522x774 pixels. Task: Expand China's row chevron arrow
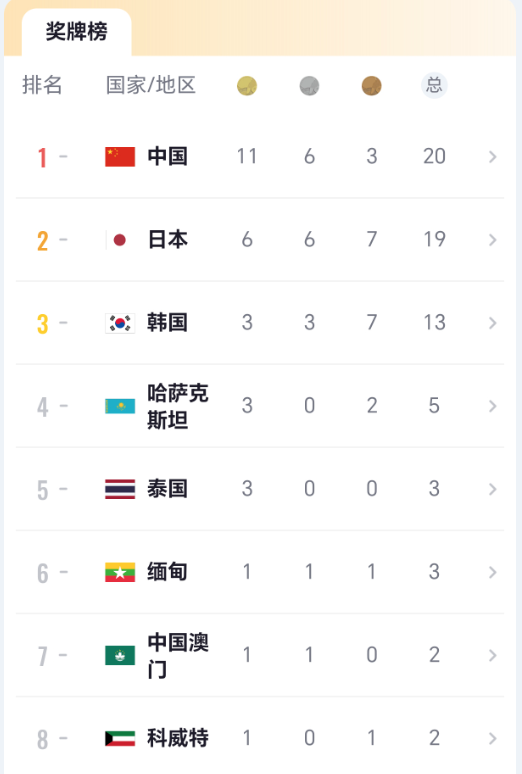[x=492, y=156]
